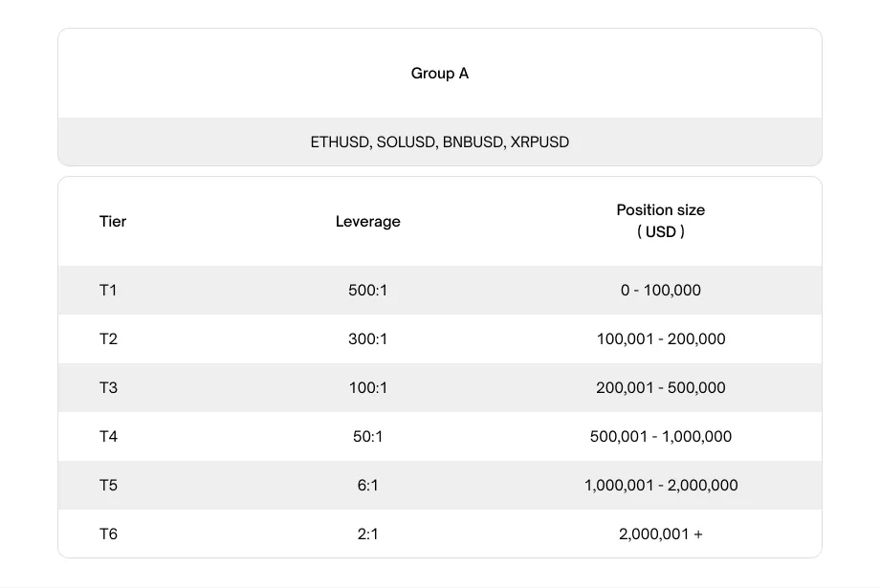Click the 100,001 - 200,000 position range
This screenshot has height=588, width=880.
pos(661,338)
